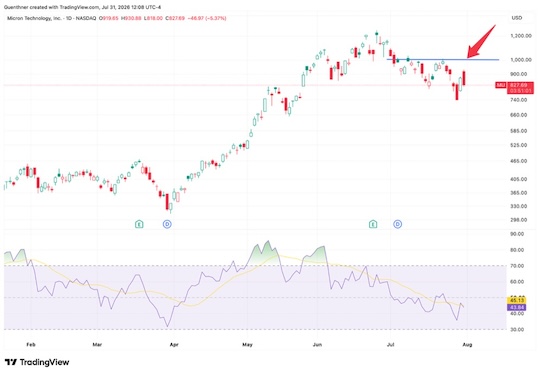This screenshot has width=540, height=374.
Task: Click the Mar label on time axis
Action: point(97,344)
